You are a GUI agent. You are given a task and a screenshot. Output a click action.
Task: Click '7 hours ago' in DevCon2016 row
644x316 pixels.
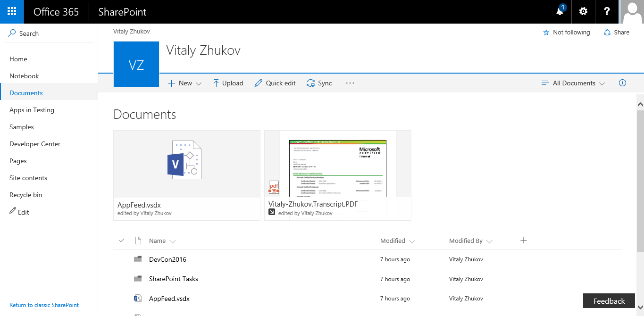pos(395,259)
